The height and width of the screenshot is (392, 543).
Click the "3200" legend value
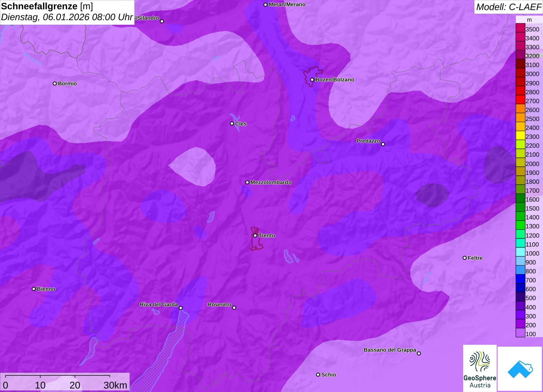click(x=532, y=56)
